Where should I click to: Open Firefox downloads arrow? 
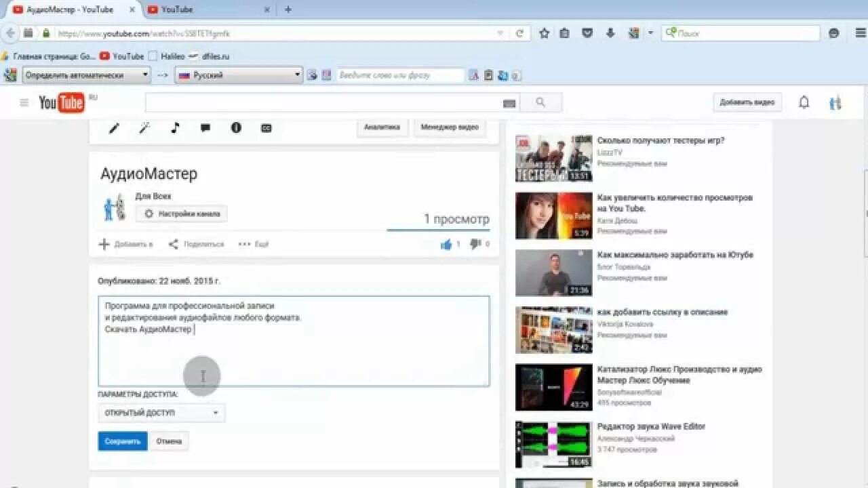tap(610, 33)
